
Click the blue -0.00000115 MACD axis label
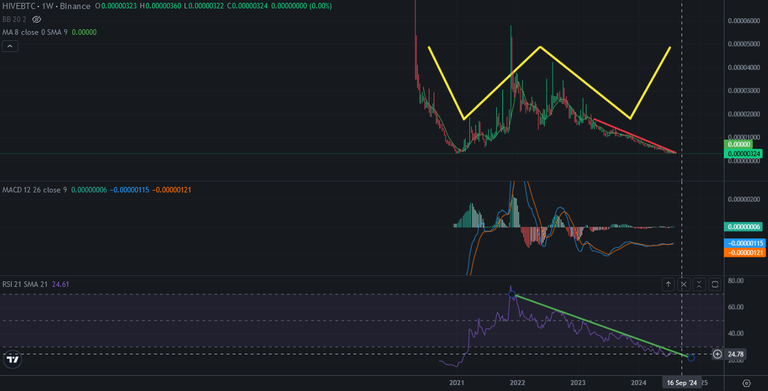point(744,243)
